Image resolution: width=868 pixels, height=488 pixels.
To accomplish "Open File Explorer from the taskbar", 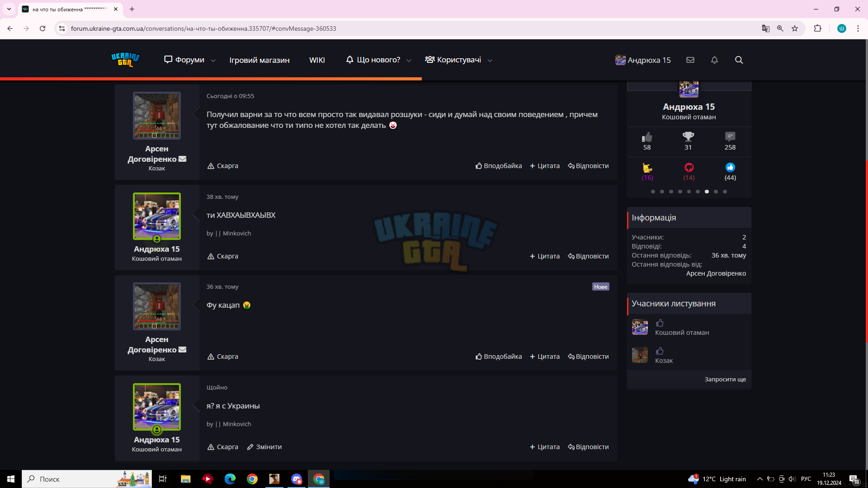I will (185, 479).
